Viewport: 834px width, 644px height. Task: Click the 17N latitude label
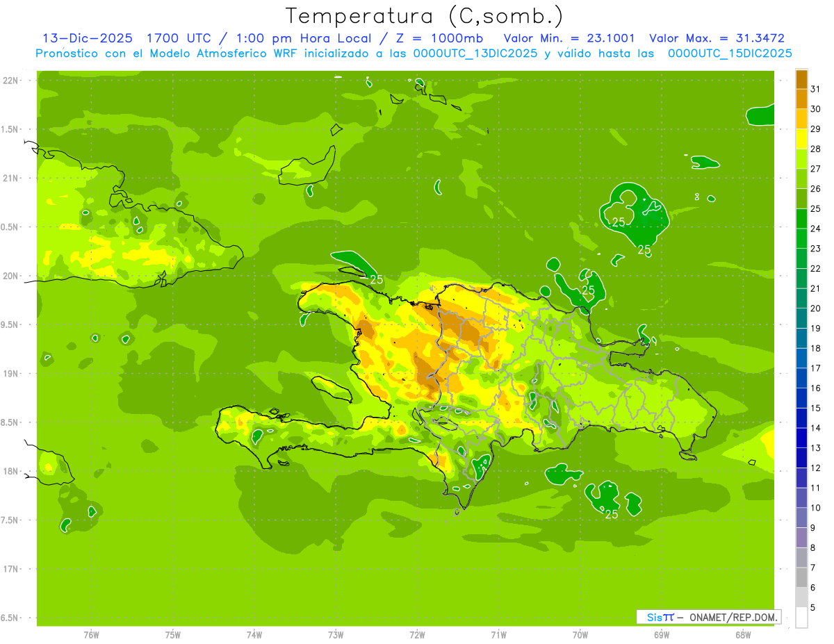tap(12, 569)
